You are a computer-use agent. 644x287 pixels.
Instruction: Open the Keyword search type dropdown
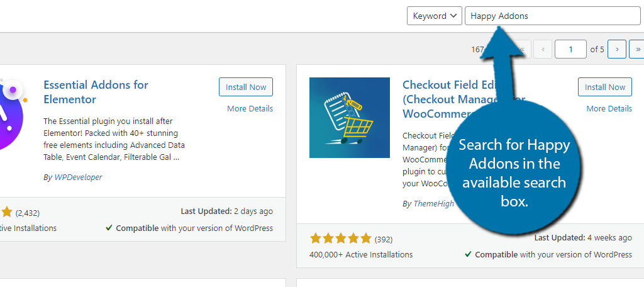tap(434, 16)
